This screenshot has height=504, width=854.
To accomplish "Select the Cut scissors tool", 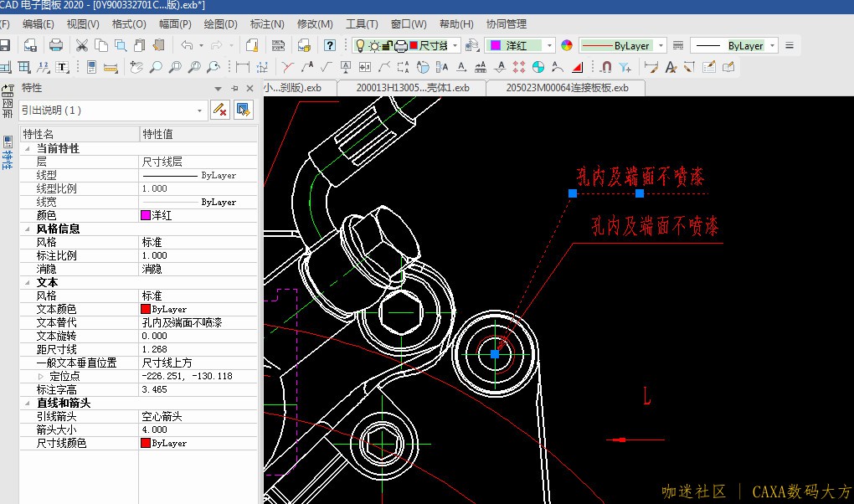I will (82, 45).
